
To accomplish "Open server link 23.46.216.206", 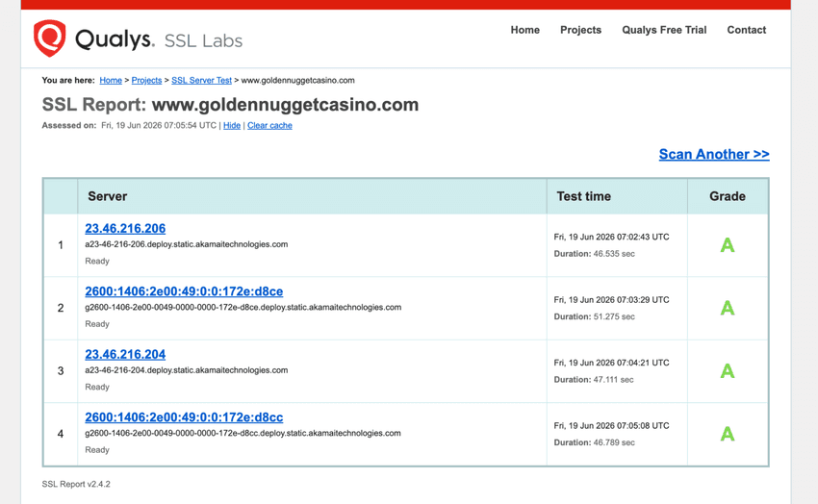I will (x=125, y=228).
